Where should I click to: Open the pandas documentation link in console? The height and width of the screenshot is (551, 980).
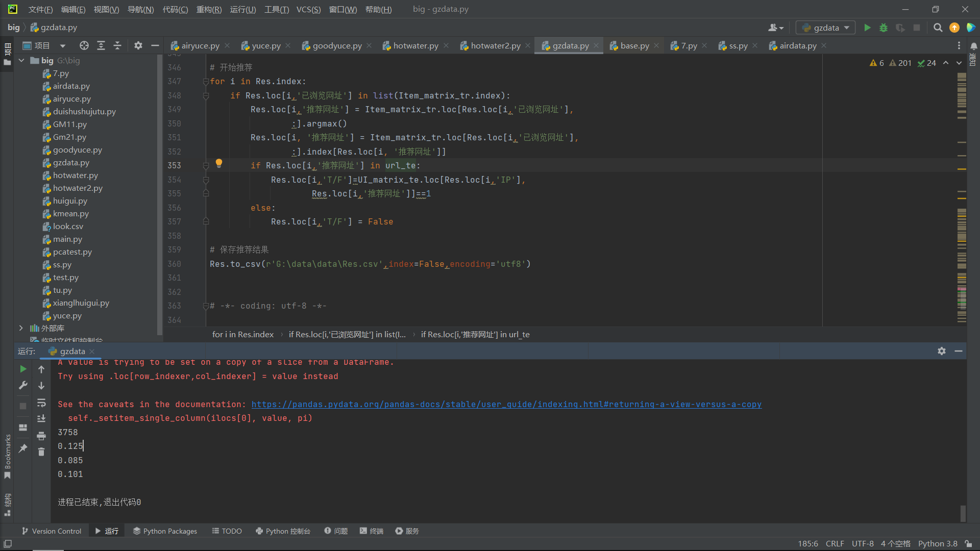[x=506, y=404]
